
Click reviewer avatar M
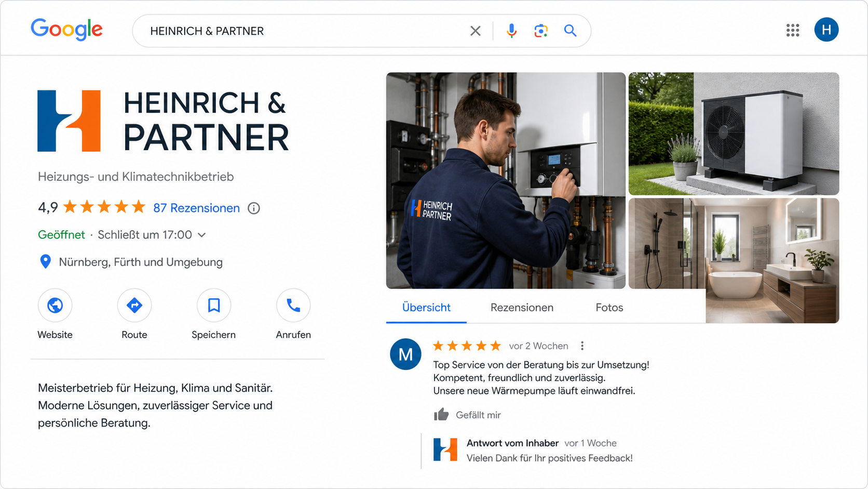tap(405, 354)
